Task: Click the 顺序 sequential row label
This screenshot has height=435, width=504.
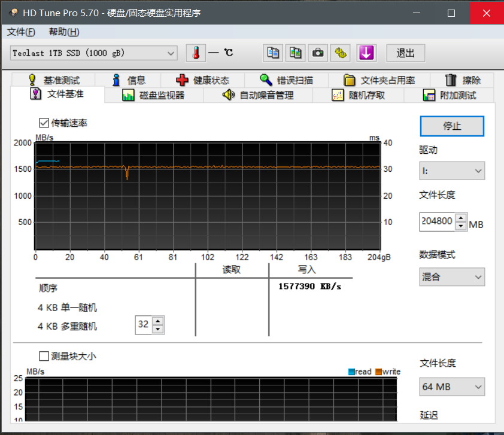Action: coord(48,288)
